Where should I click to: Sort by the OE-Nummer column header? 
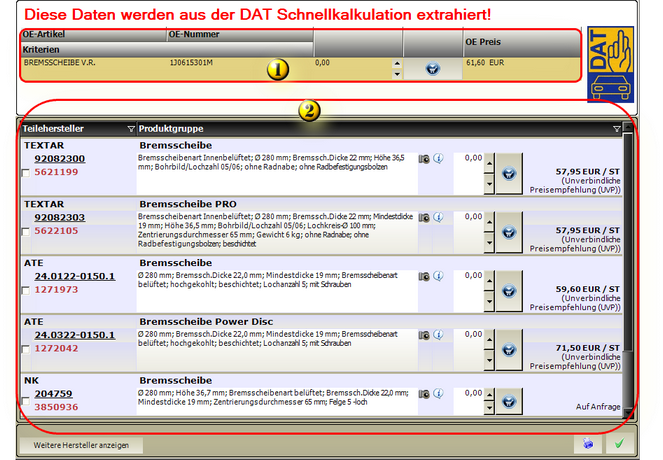[x=240, y=35]
